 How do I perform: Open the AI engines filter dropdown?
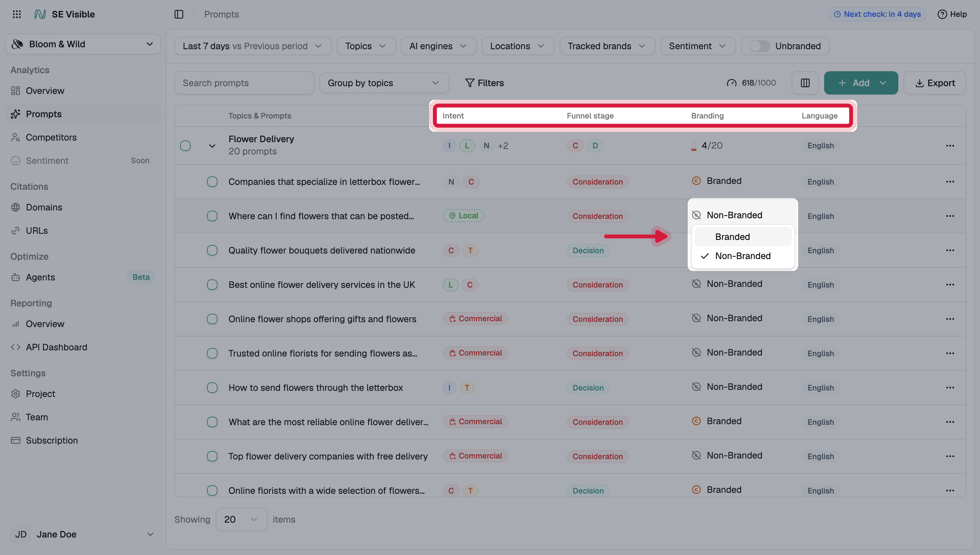point(439,46)
